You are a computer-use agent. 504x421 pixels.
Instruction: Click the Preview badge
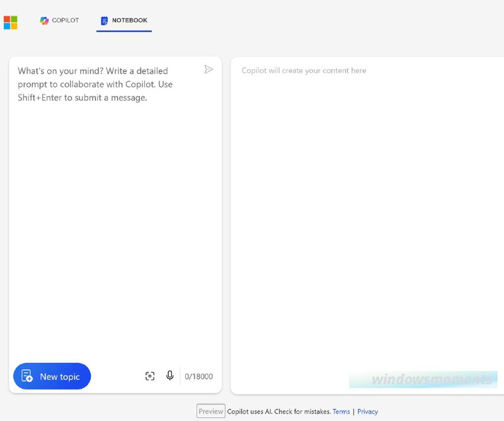point(211,412)
